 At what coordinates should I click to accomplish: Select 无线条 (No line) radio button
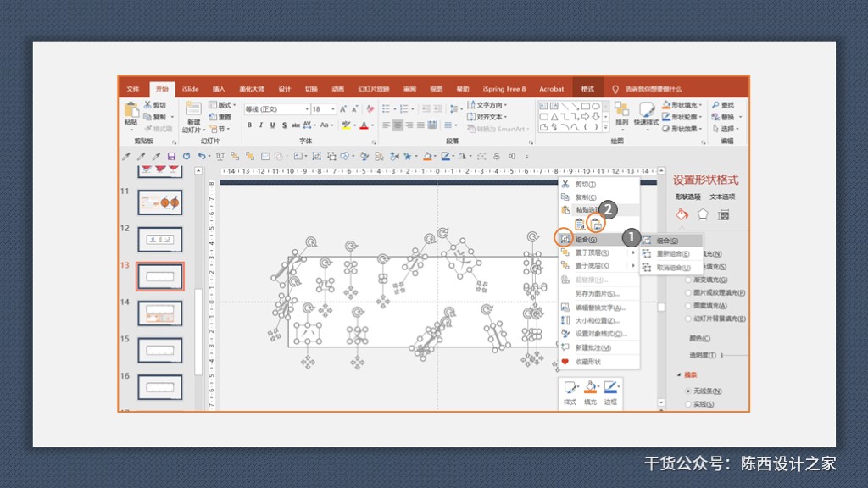point(688,391)
